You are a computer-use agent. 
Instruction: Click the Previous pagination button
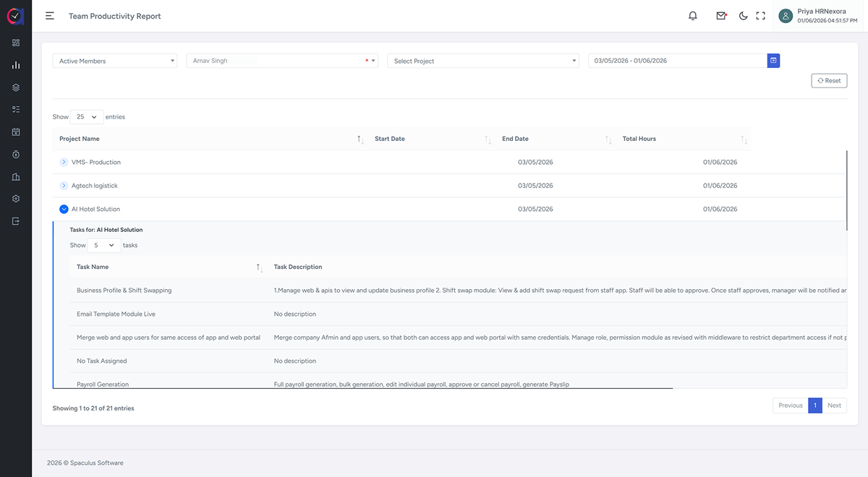pyautogui.click(x=790, y=405)
